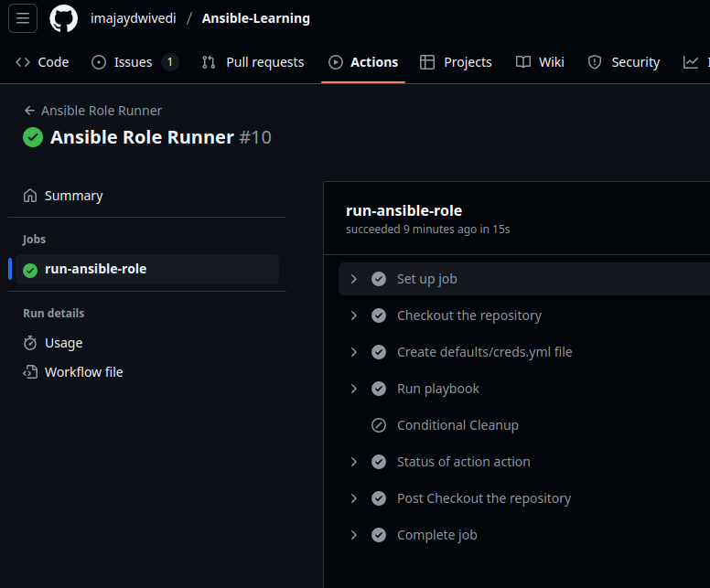Click Post Checkout the repository check icon
710x588 pixels.
point(379,498)
